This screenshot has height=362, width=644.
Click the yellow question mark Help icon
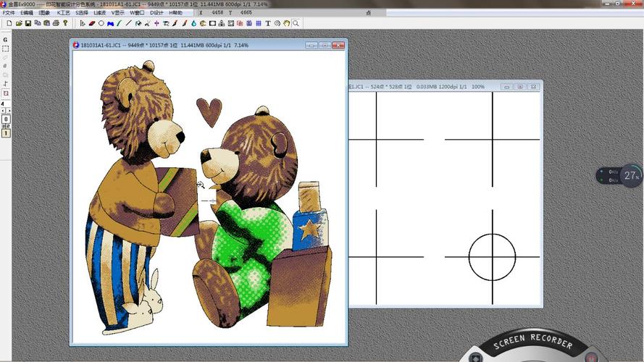click(65, 23)
